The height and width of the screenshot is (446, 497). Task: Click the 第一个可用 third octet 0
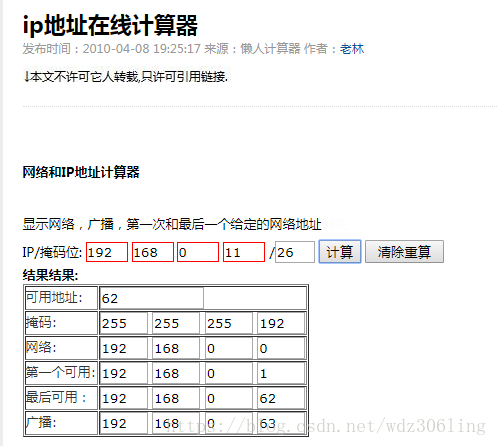tap(229, 373)
